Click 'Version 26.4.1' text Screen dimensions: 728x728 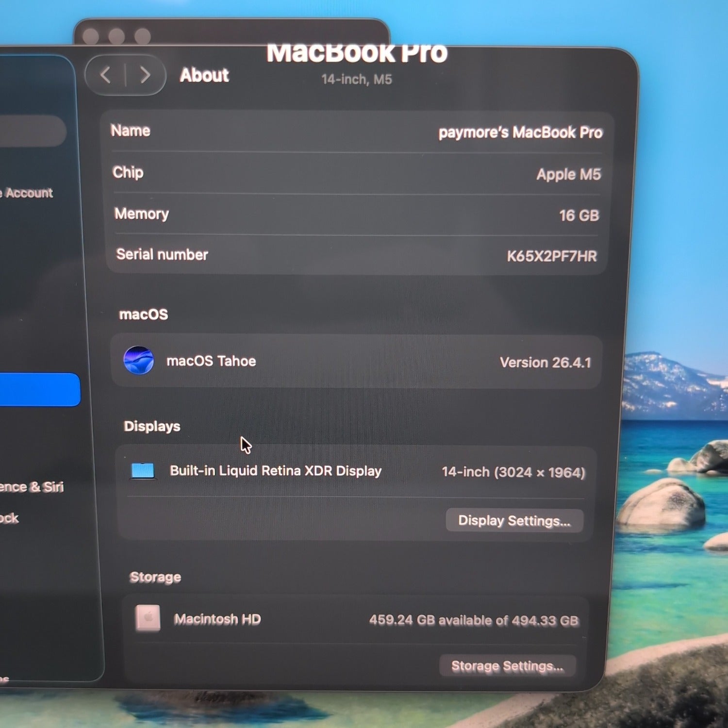546,363
